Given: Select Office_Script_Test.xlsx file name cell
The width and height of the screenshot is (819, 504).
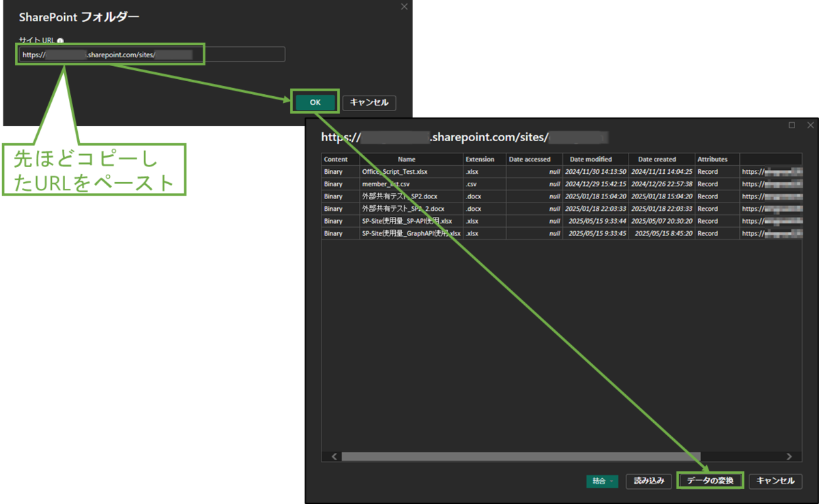Looking at the screenshot, I should [x=411, y=172].
